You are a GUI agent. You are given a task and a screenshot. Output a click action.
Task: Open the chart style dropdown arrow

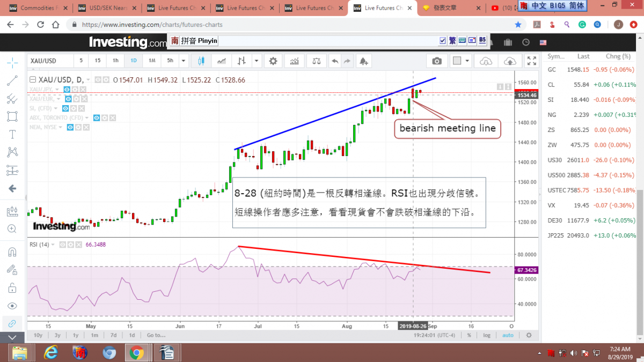(257, 61)
